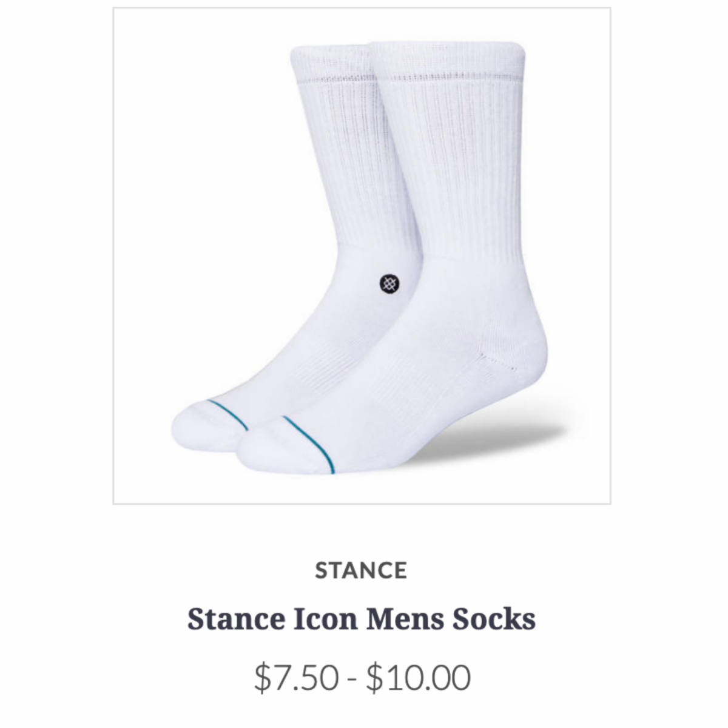The width and height of the screenshot is (728, 728).
Task: Click the word "Stance" in the product title
Action: point(236,619)
